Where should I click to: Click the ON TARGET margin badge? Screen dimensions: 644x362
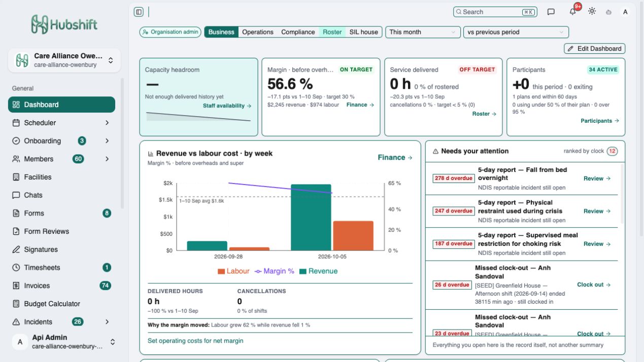pos(356,70)
